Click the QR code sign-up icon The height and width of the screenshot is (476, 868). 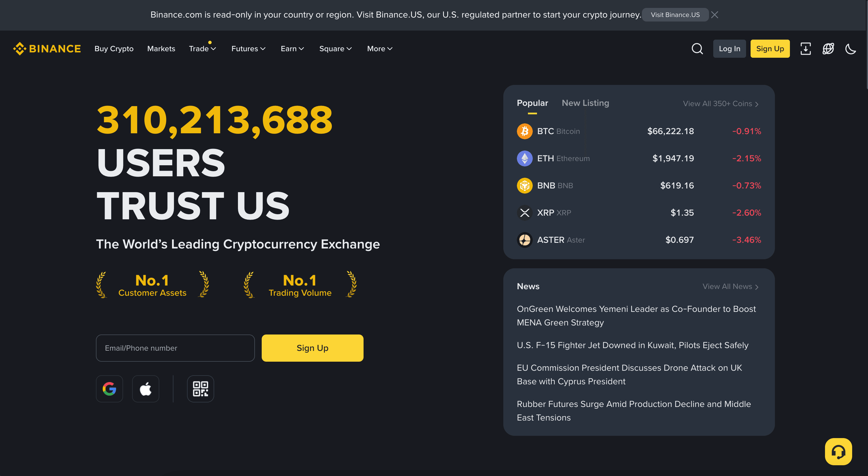pyautogui.click(x=200, y=389)
